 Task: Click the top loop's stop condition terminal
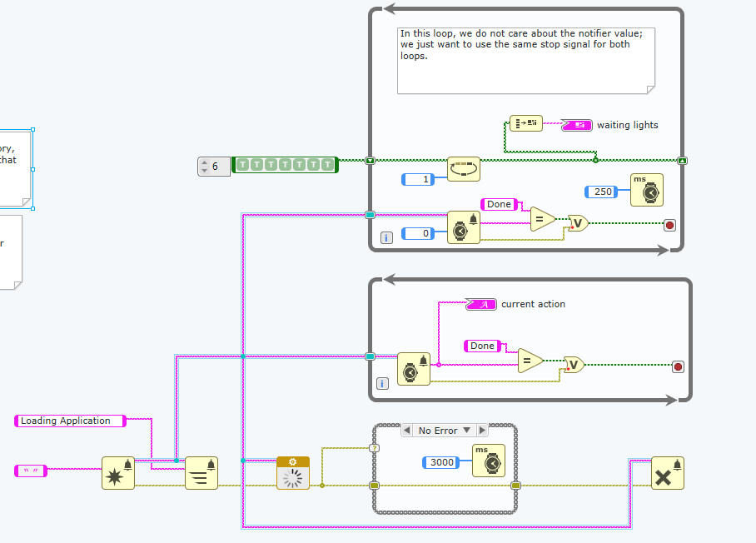click(x=669, y=225)
